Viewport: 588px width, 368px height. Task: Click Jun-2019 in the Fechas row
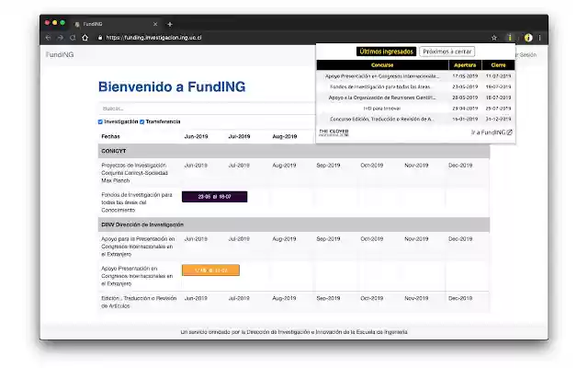(x=196, y=136)
